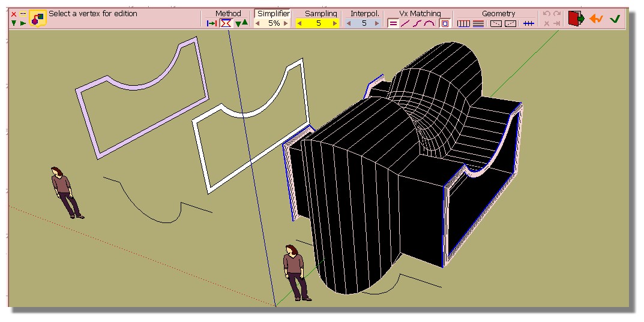The height and width of the screenshot is (322, 644).
Task: Click the human figure near the origin
Action: pyautogui.click(x=296, y=273)
